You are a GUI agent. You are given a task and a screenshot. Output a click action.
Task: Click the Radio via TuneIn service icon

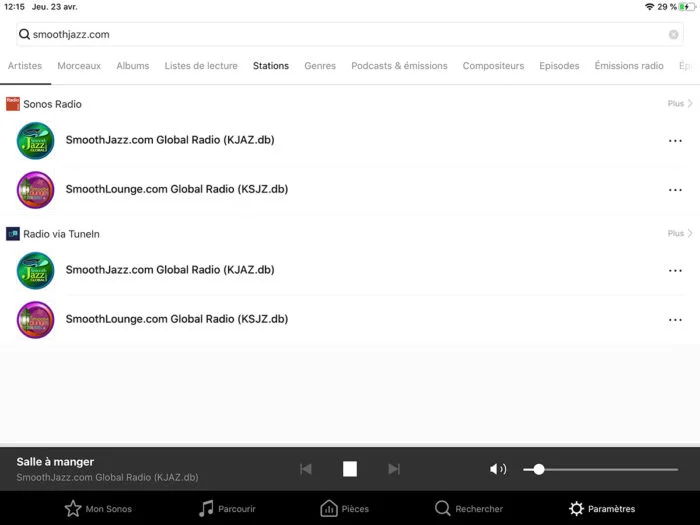click(12, 233)
